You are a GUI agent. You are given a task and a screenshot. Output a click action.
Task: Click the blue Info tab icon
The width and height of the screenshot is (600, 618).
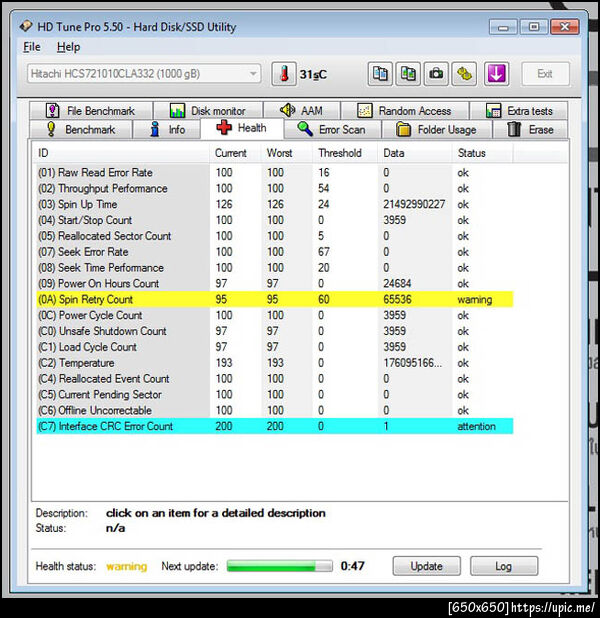coord(155,129)
